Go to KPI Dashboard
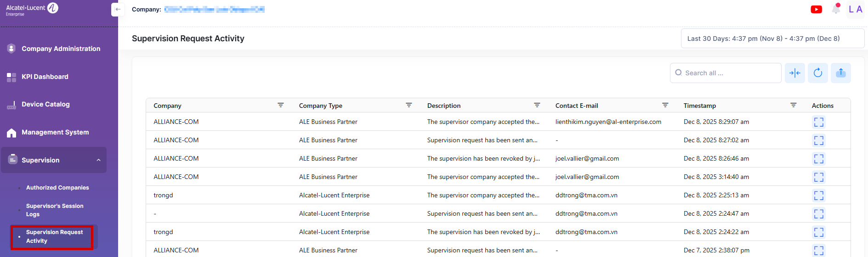Viewport: 868px width, 257px height. click(x=45, y=77)
